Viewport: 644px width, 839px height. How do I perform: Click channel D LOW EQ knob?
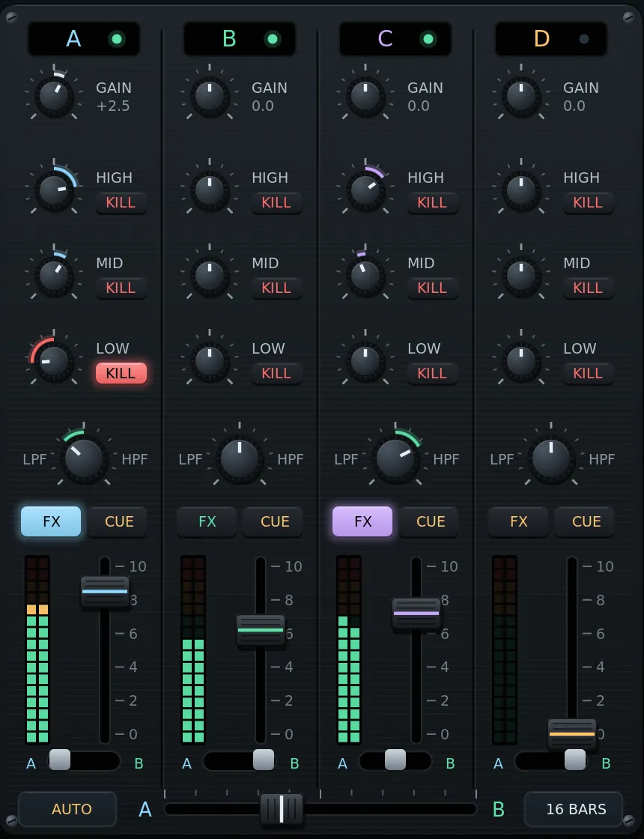[521, 362]
